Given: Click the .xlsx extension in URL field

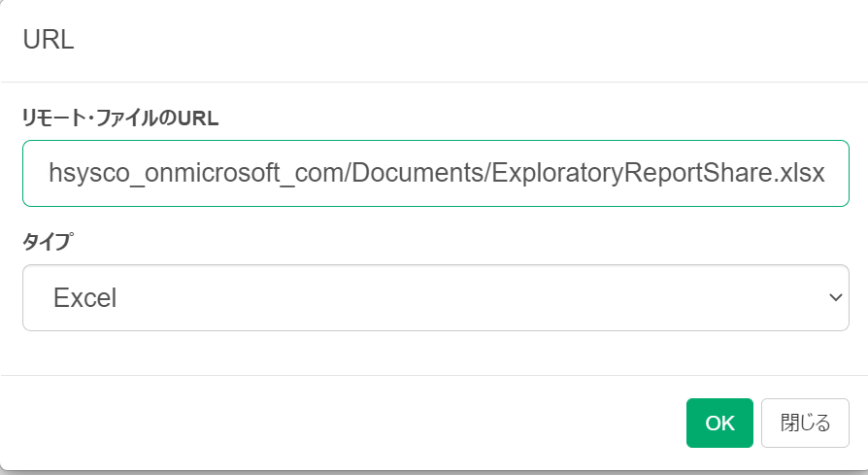Looking at the screenshot, I should (x=800, y=173).
